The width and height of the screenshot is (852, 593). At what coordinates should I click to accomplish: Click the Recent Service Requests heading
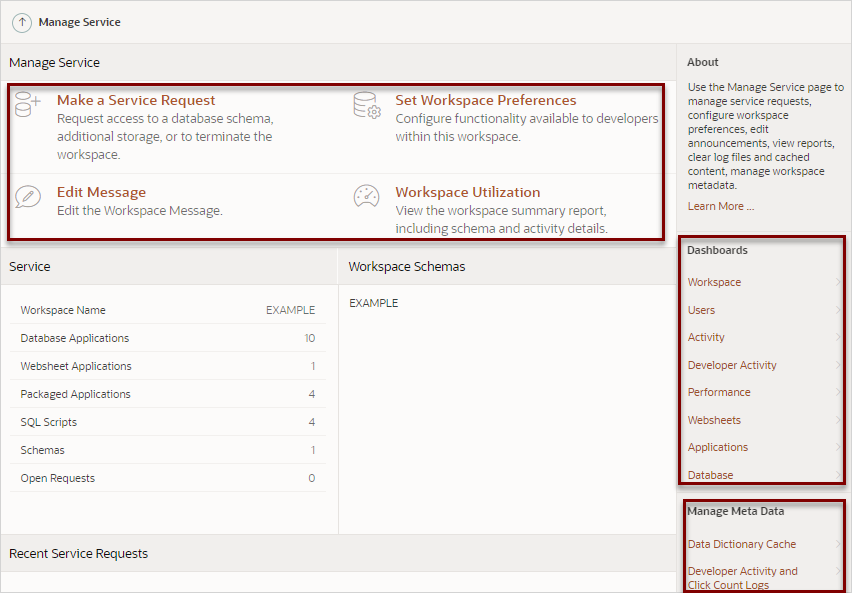tap(78, 553)
